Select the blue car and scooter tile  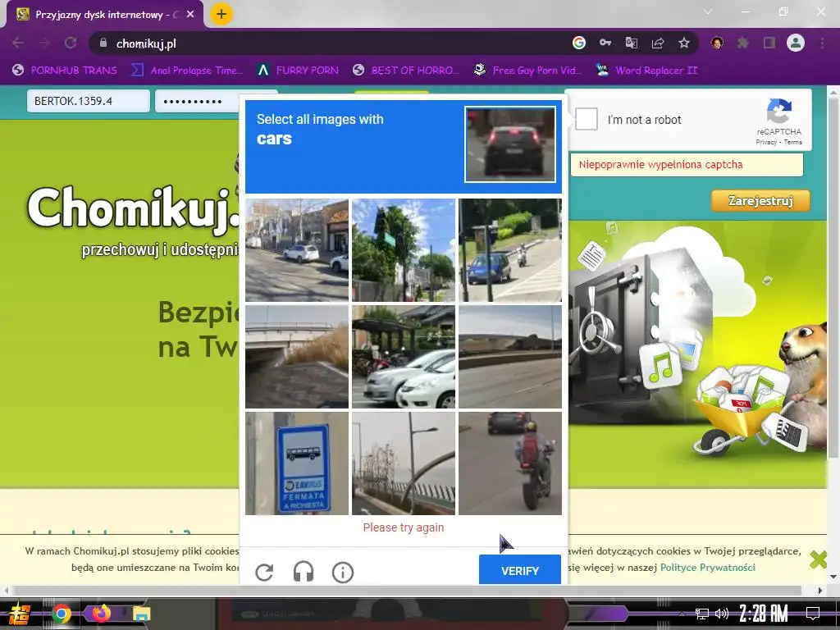tap(510, 250)
